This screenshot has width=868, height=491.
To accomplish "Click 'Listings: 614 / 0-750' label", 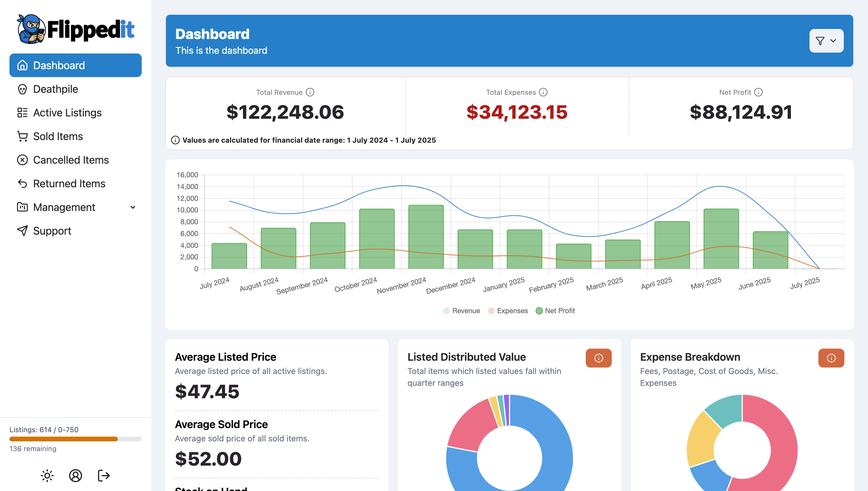I will click(44, 430).
